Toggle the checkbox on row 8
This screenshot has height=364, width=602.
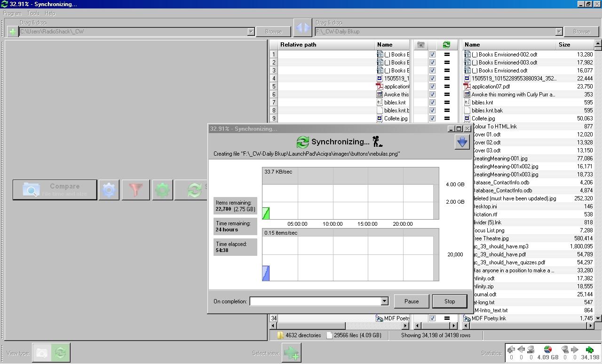[432, 111]
